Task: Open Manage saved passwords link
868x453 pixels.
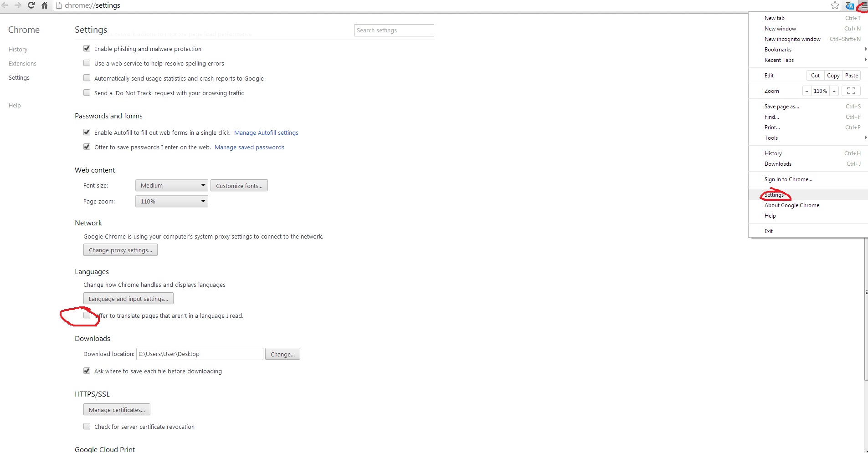Action: (249, 148)
